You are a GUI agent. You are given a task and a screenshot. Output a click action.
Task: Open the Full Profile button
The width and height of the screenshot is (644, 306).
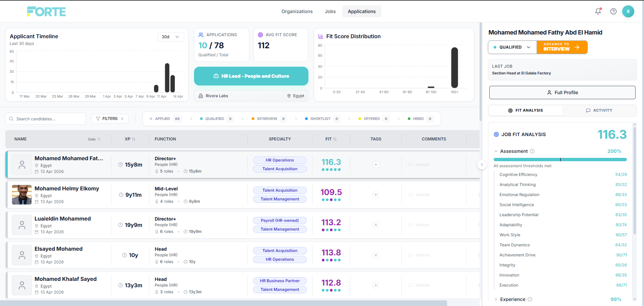[x=562, y=93]
